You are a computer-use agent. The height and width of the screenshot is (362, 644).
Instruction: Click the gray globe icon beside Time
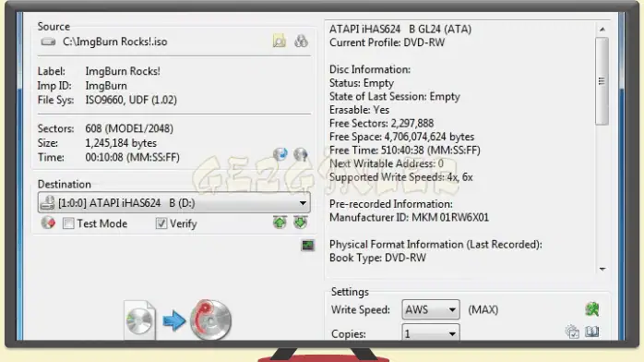click(x=301, y=154)
